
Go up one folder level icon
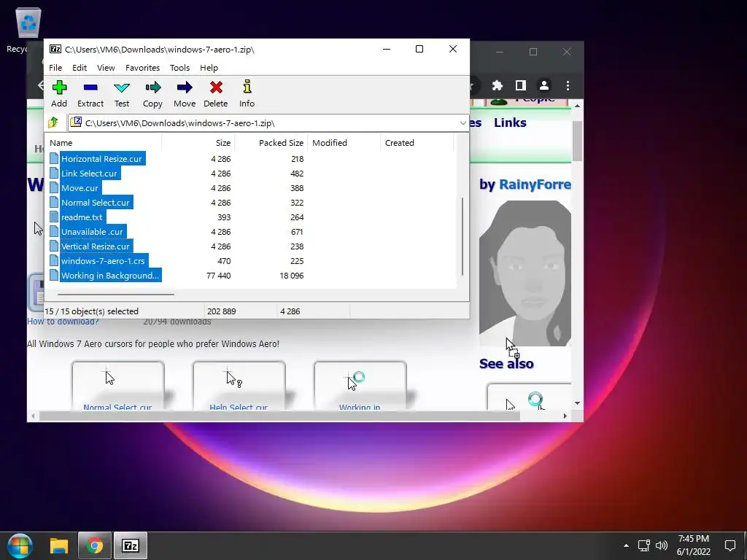53,122
